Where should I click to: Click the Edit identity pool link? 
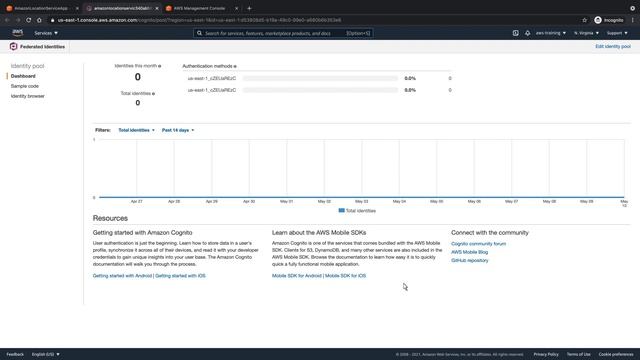tap(613, 47)
